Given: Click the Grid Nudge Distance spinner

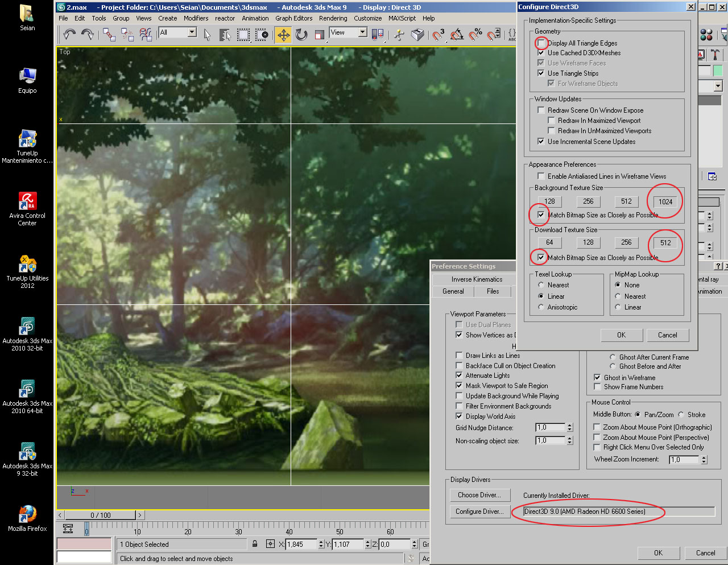Looking at the screenshot, I should (x=569, y=427).
